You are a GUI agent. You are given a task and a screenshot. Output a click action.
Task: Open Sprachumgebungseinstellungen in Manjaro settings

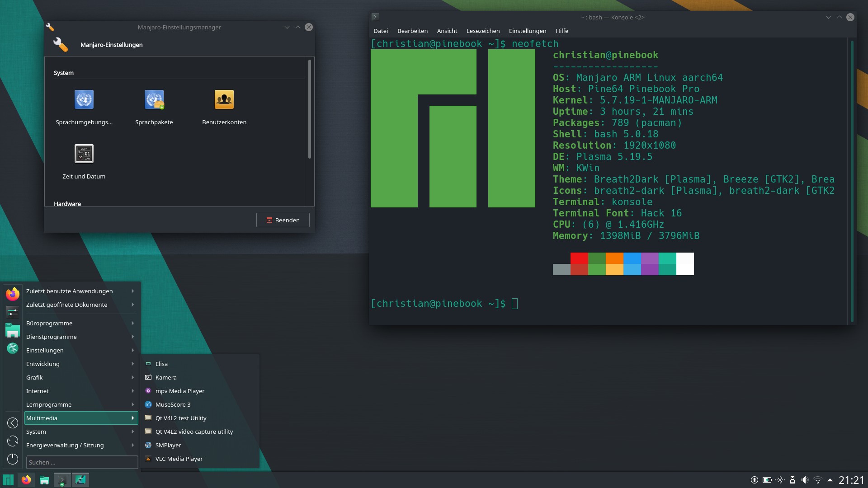pyautogui.click(x=84, y=108)
